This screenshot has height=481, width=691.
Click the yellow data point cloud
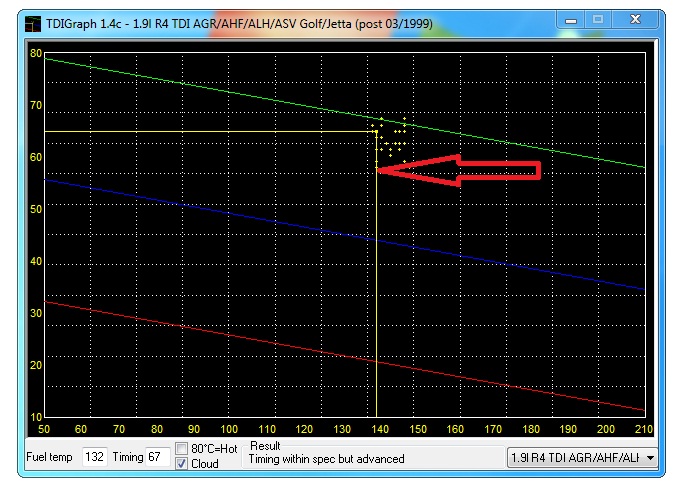[x=391, y=138]
